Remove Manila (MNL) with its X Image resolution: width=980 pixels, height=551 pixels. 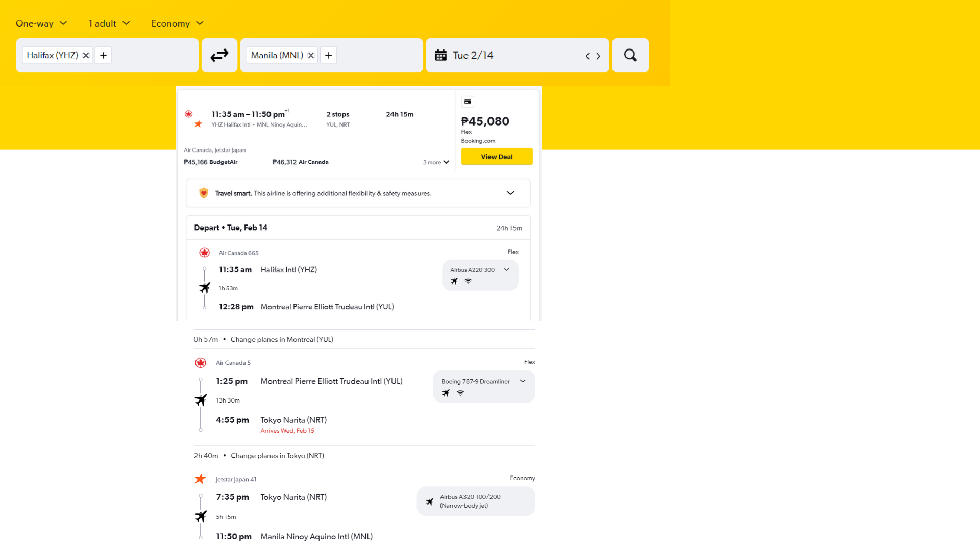coord(311,55)
